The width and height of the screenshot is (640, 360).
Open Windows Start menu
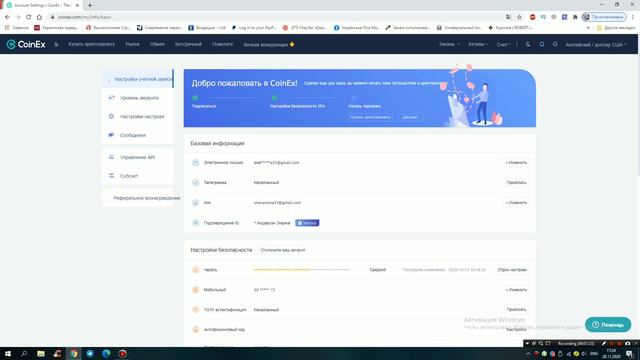pyautogui.click(x=8, y=353)
